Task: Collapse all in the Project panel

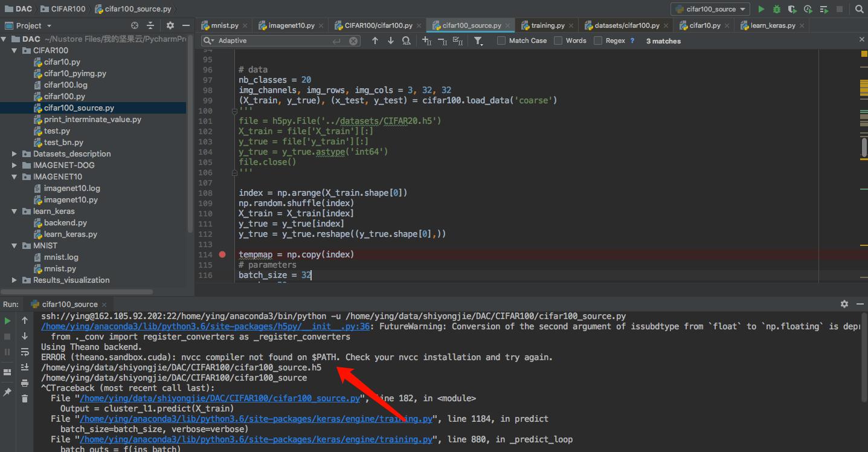Action: (150, 25)
